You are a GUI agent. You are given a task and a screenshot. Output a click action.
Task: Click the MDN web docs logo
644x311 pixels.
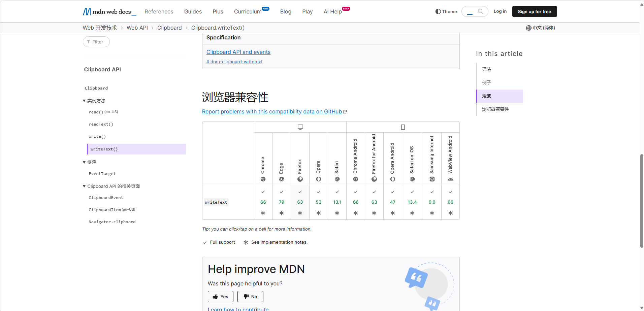click(108, 11)
